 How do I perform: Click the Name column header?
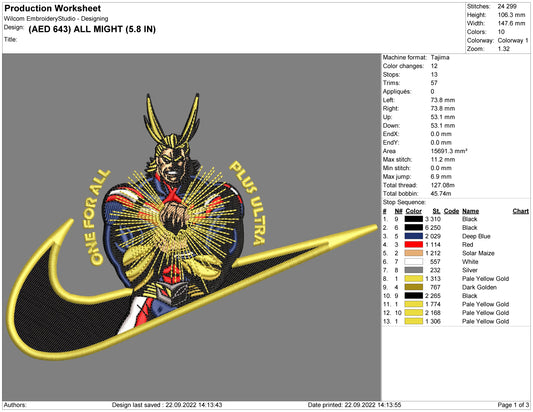point(470,211)
